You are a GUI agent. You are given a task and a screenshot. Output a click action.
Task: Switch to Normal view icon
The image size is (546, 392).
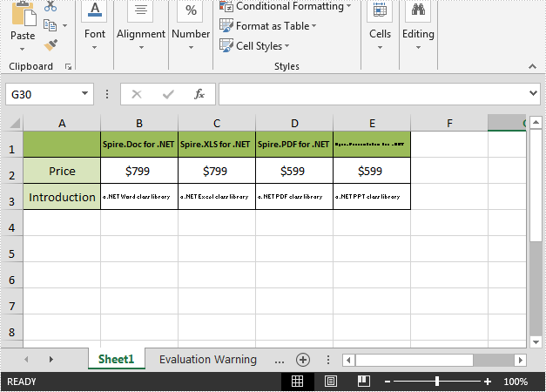297,382
